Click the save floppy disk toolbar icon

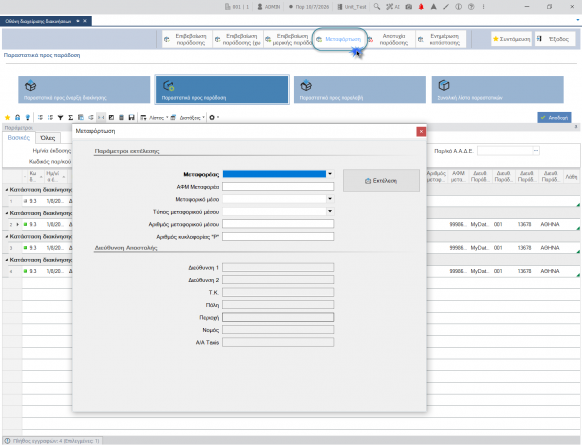tap(131, 117)
